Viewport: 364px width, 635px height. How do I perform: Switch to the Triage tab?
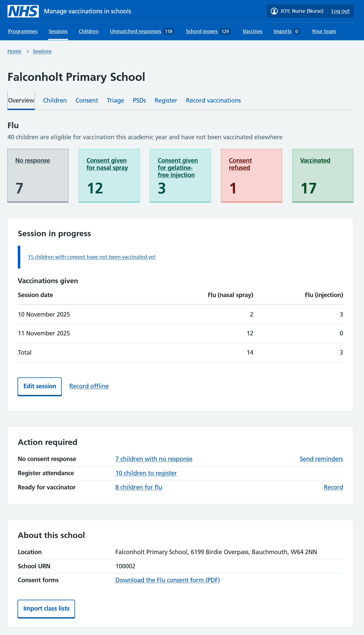[115, 100]
